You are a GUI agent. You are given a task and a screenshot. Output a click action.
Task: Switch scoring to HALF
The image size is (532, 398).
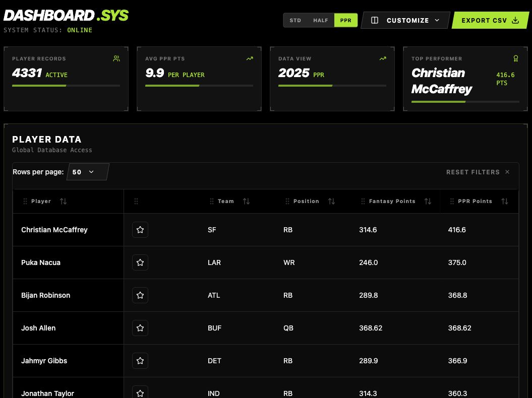pos(321,20)
